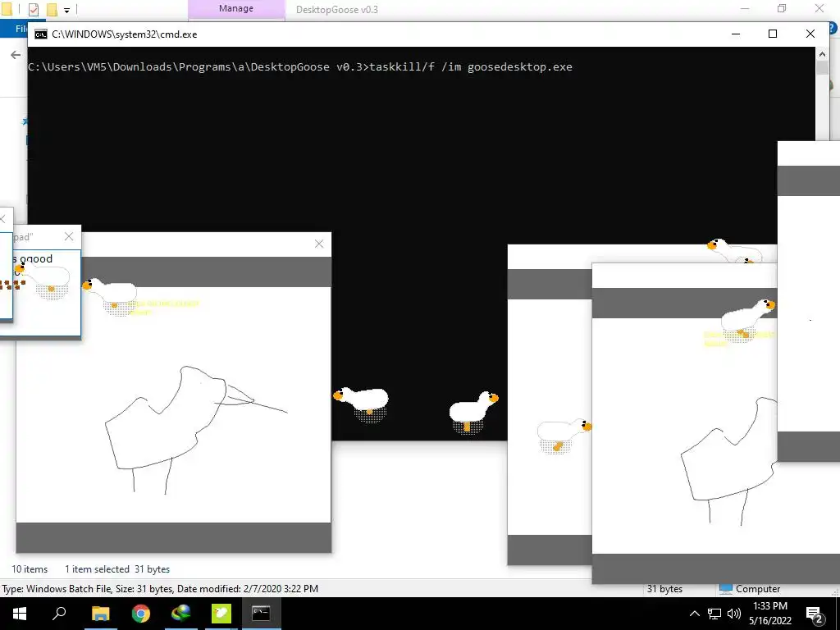Click the taskkill command line in cmd
This screenshot has width=840, height=630.
300,67
